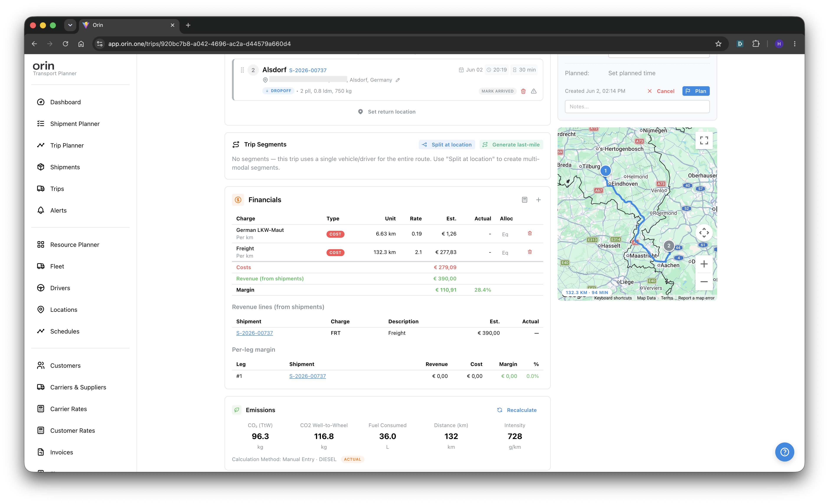This screenshot has height=504, width=829.
Task: Click the drag handle on Alsdorf stop
Action: tap(242, 70)
